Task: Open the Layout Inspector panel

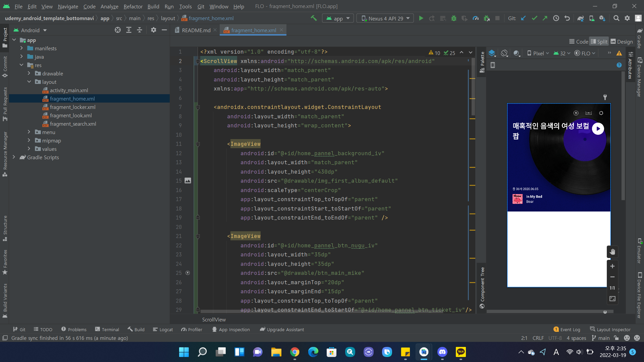Action: point(610,329)
